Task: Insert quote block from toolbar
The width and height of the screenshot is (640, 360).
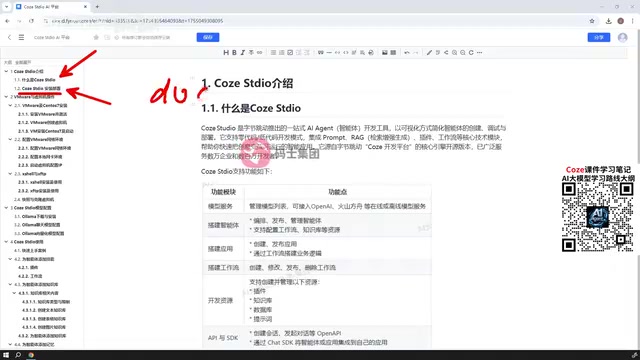Action: [321, 53]
